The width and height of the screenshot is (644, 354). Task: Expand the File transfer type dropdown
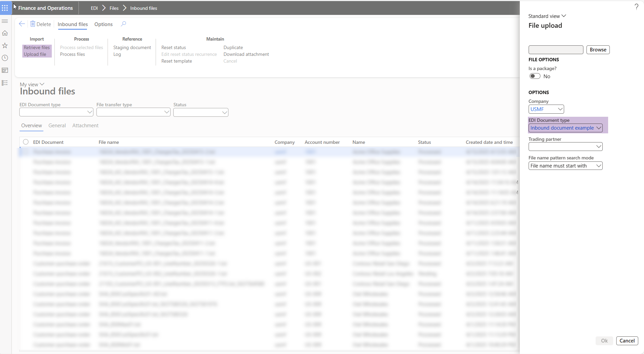166,112
